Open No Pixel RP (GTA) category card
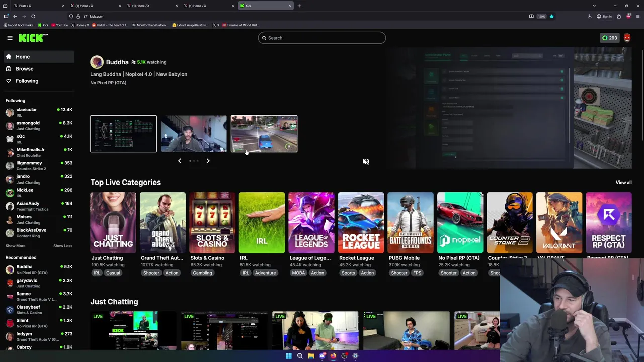The image size is (644, 362). (460, 222)
